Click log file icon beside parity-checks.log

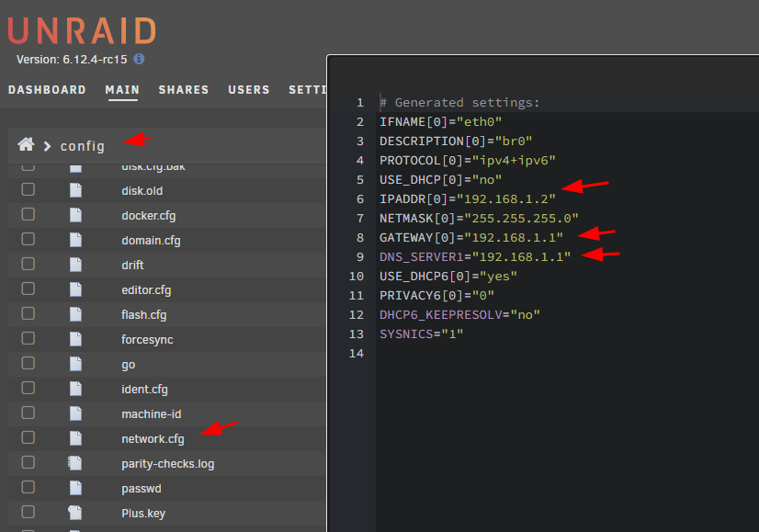pos(75,463)
